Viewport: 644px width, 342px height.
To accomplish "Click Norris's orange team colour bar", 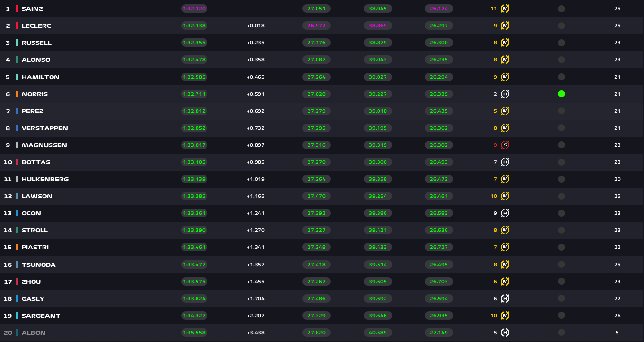I will point(17,94).
